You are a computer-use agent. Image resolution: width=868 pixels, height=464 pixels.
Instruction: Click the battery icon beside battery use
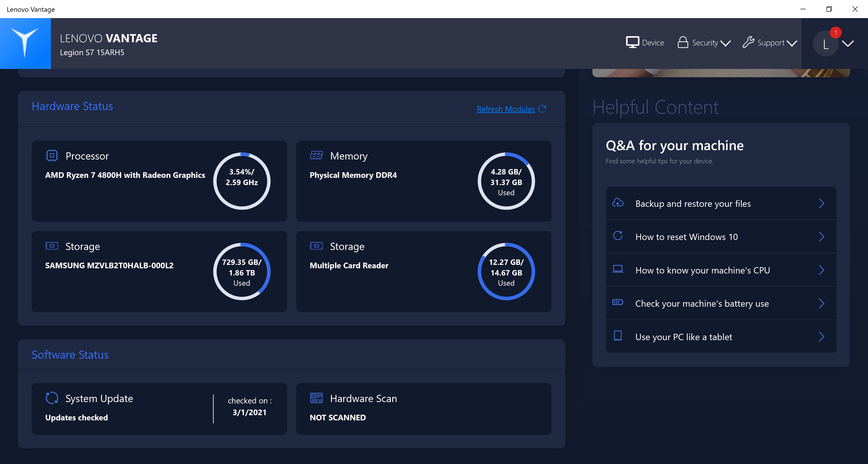[x=618, y=302]
